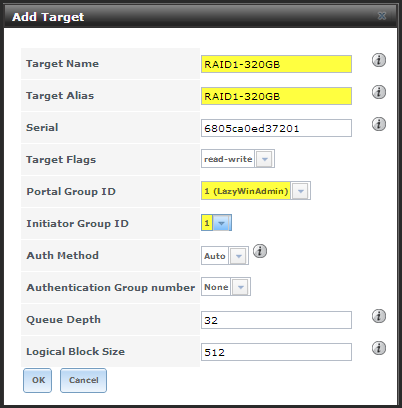Click into the Target Name field

(276, 64)
